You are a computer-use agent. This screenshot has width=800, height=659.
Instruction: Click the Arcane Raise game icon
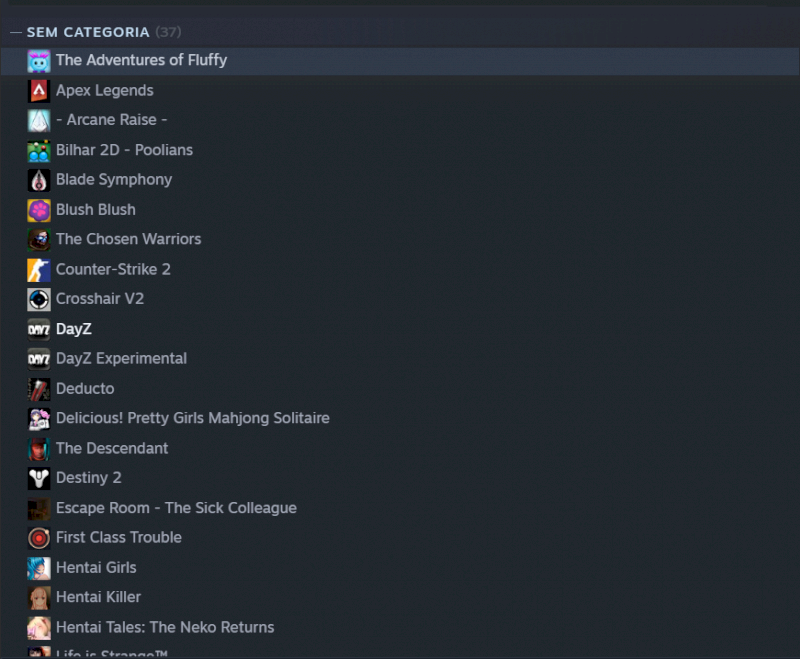(39, 121)
